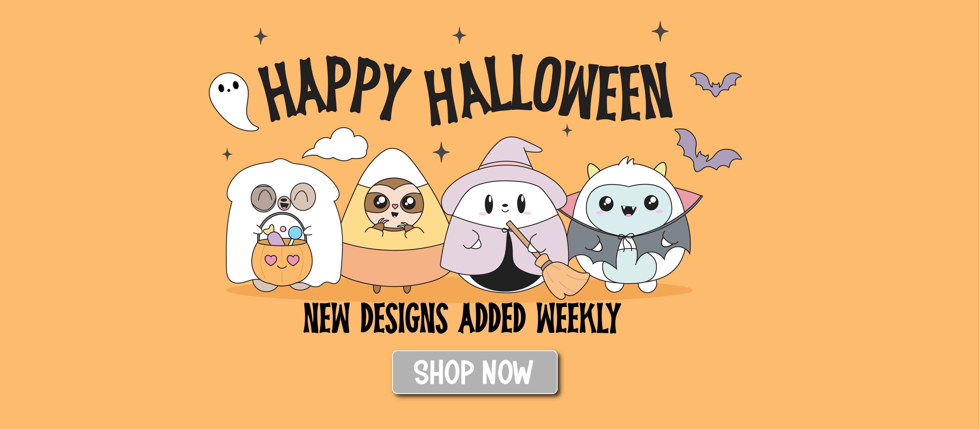Click the sloth in candy corn costume
This screenshot has width=980, height=429.
(394, 221)
